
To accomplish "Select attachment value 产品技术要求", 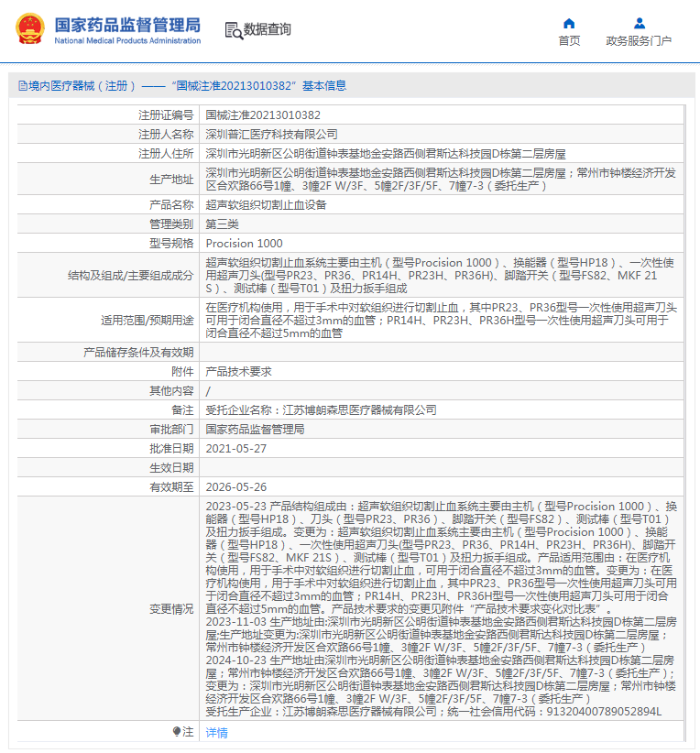I will click(238, 372).
